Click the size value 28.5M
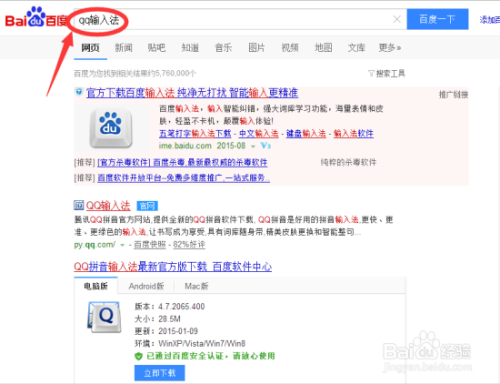The width and height of the screenshot is (500, 384). pos(169,319)
